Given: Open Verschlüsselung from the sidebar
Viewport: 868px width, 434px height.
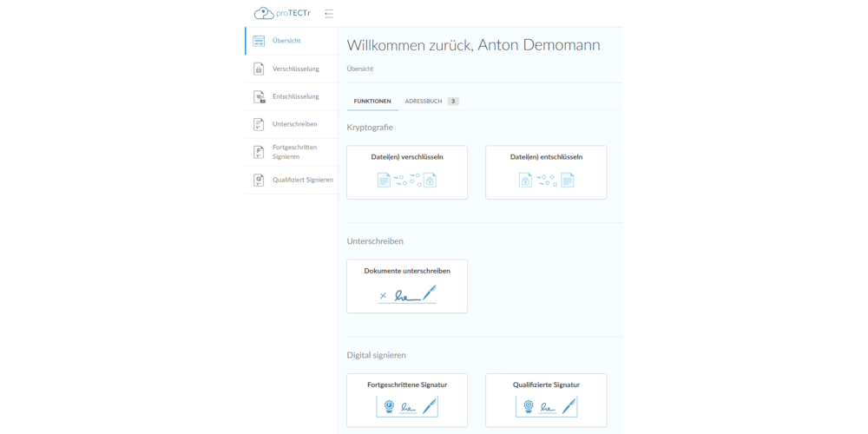Looking at the screenshot, I should [291, 69].
